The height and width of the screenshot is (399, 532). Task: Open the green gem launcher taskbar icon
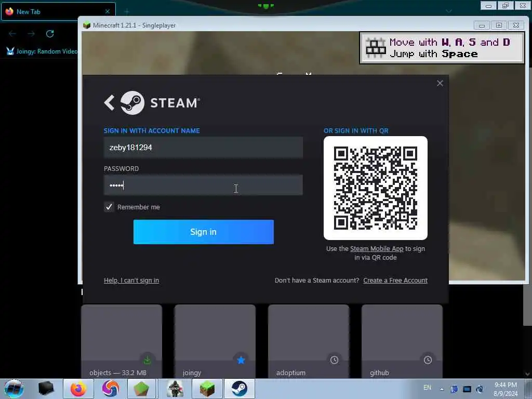pos(141,389)
